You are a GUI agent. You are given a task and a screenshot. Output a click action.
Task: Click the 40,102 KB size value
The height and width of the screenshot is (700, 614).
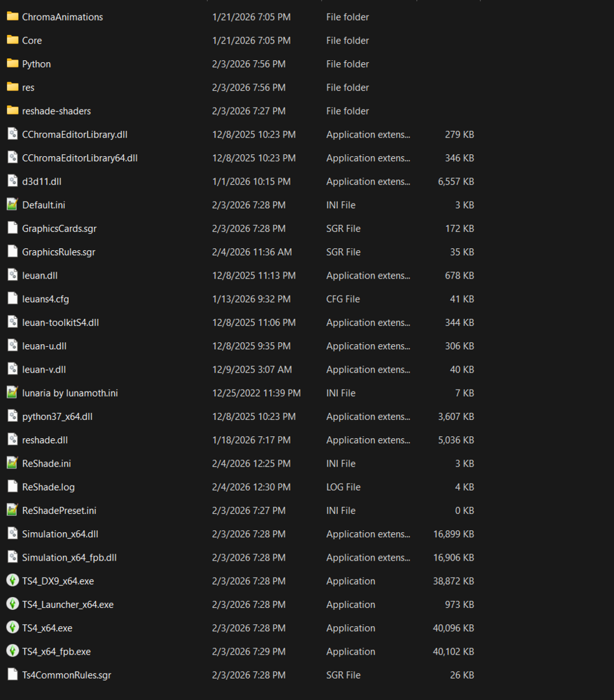[454, 652]
